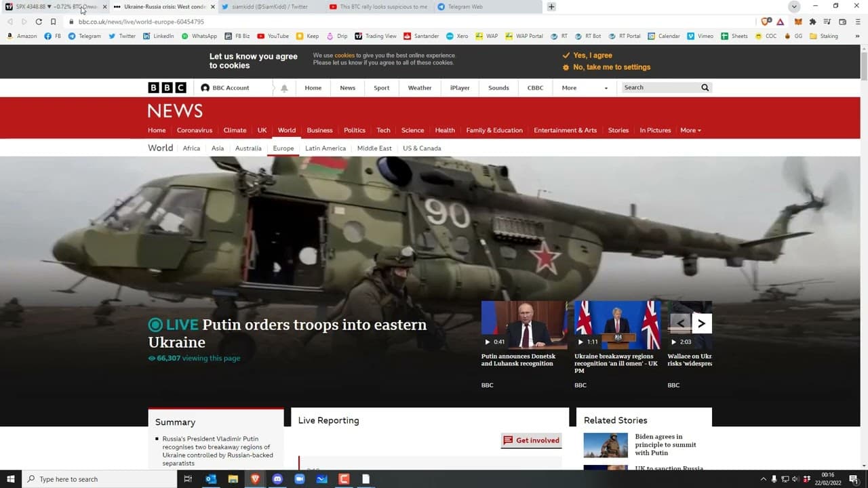The image size is (868, 488).
Task: Choose No, take me to settings
Action: pos(606,67)
